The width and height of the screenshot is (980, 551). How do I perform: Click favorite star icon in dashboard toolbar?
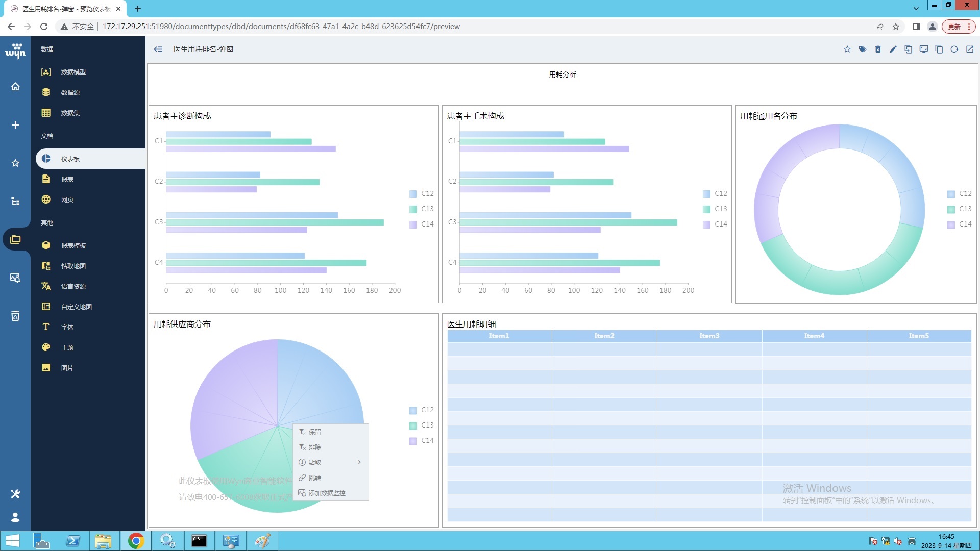(847, 49)
